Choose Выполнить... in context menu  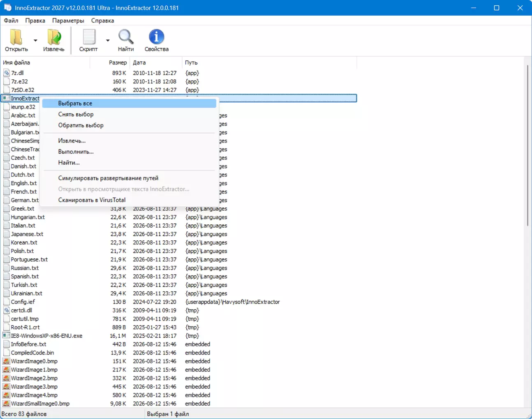coord(129,152)
